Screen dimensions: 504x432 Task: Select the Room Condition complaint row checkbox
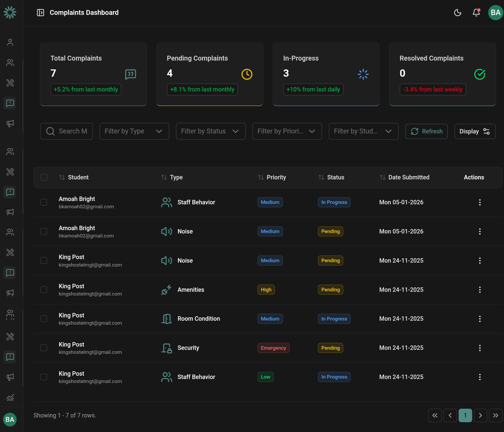click(x=44, y=319)
